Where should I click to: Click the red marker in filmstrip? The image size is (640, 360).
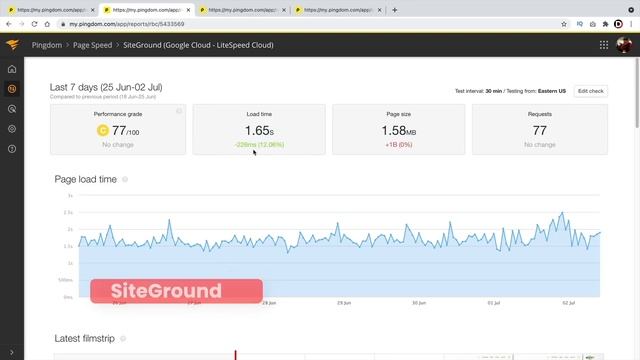click(236, 355)
